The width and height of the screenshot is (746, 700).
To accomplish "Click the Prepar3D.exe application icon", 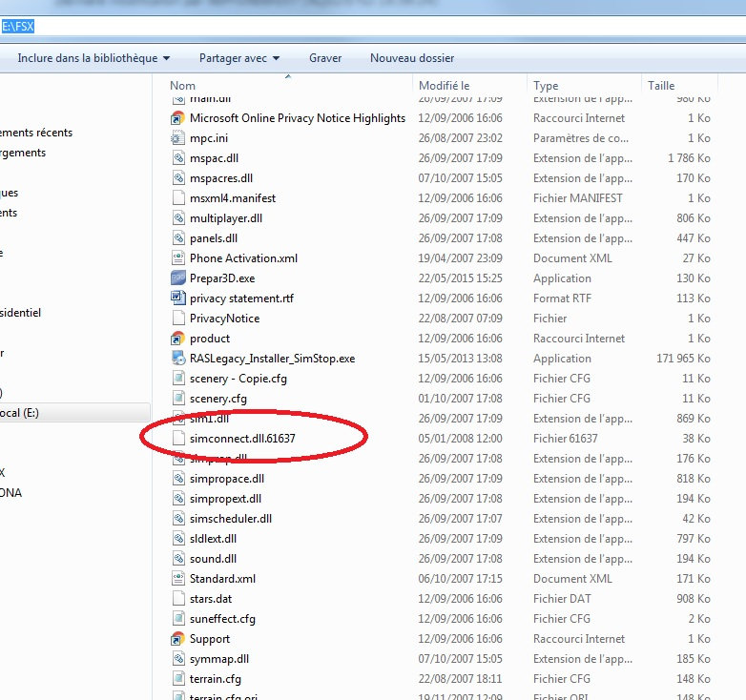I will click(178, 278).
